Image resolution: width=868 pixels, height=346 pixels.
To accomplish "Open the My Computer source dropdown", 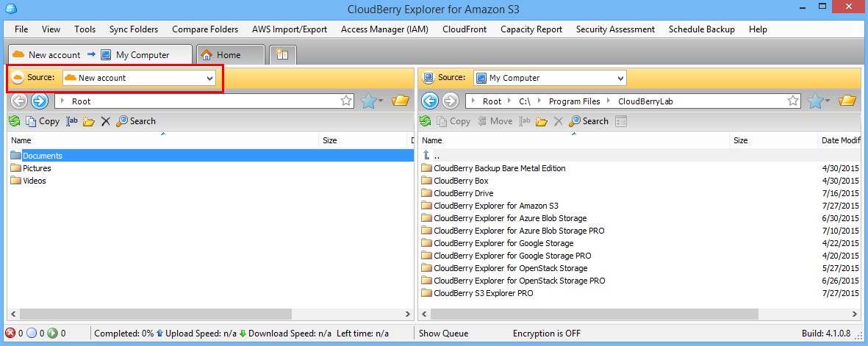I will (620, 78).
